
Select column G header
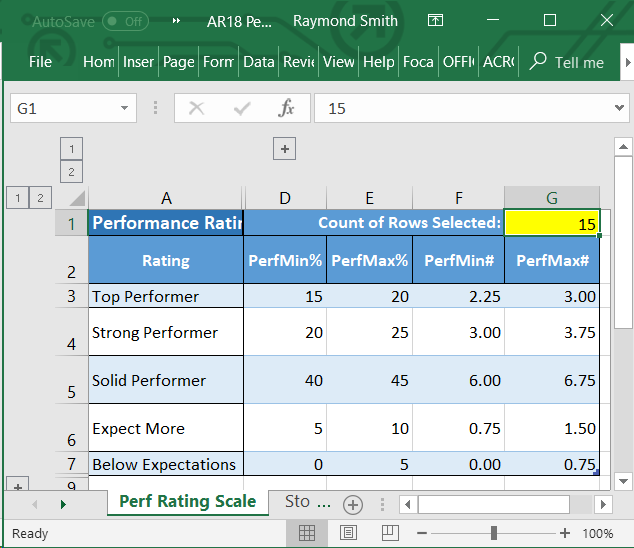[552, 198]
